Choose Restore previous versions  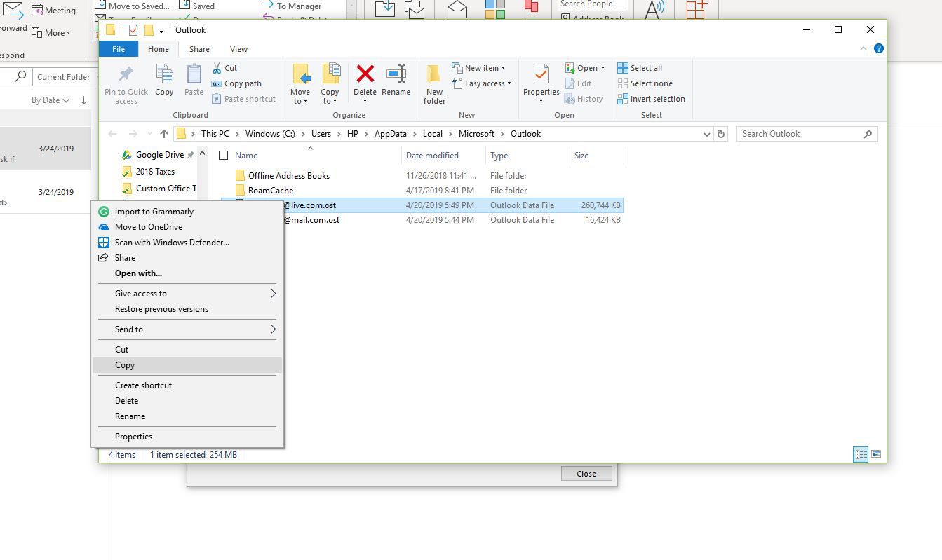(187, 309)
